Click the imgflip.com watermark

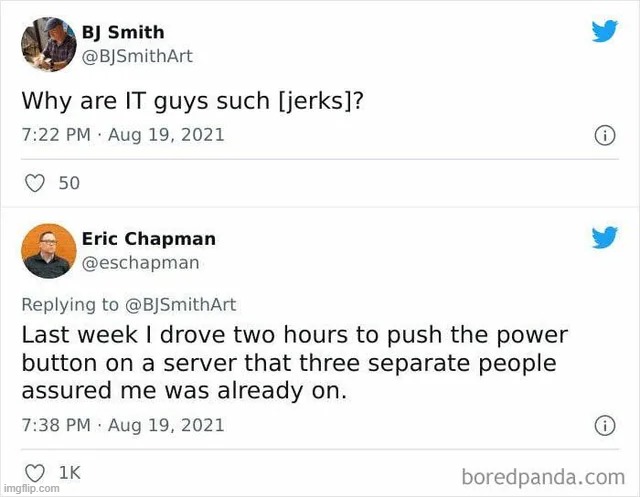(x=31, y=488)
